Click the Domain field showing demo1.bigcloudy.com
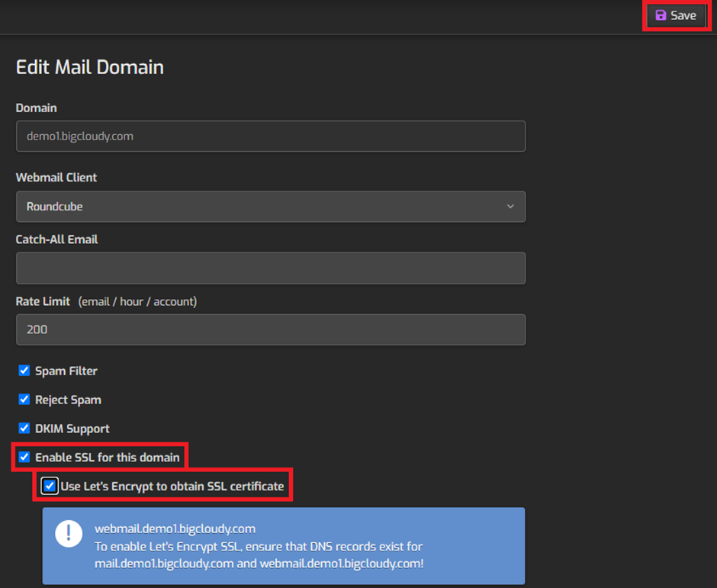Image resolution: width=717 pixels, height=588 pixels. coord(271,136)
